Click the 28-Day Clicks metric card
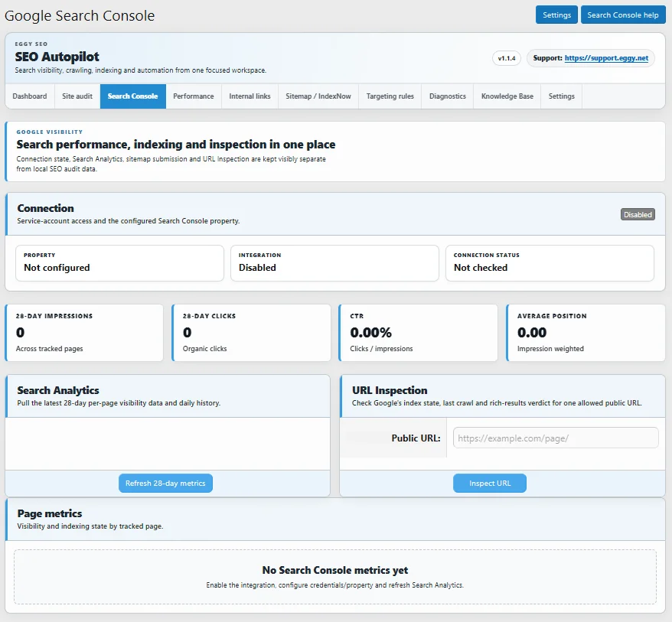This screenshot has height=622, width=672. (x=251, y=333)
